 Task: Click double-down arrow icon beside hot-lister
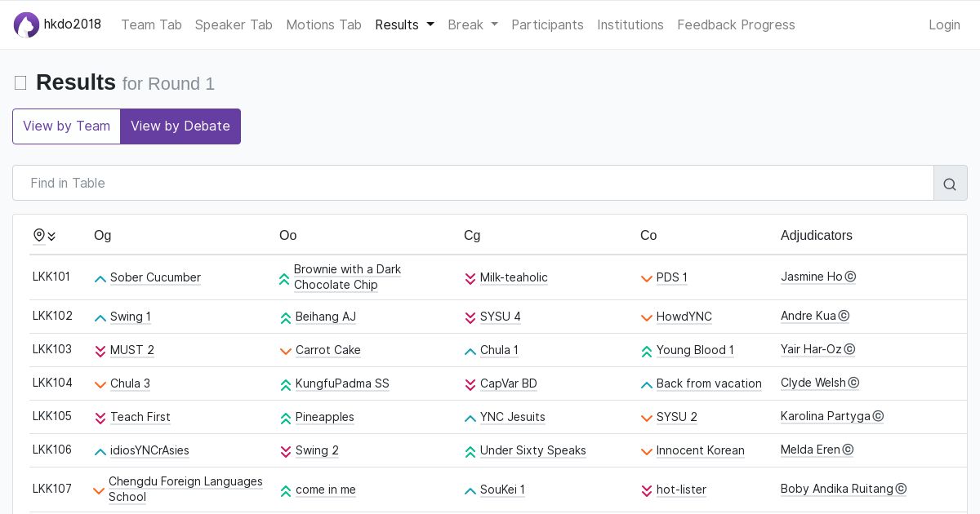647,490
